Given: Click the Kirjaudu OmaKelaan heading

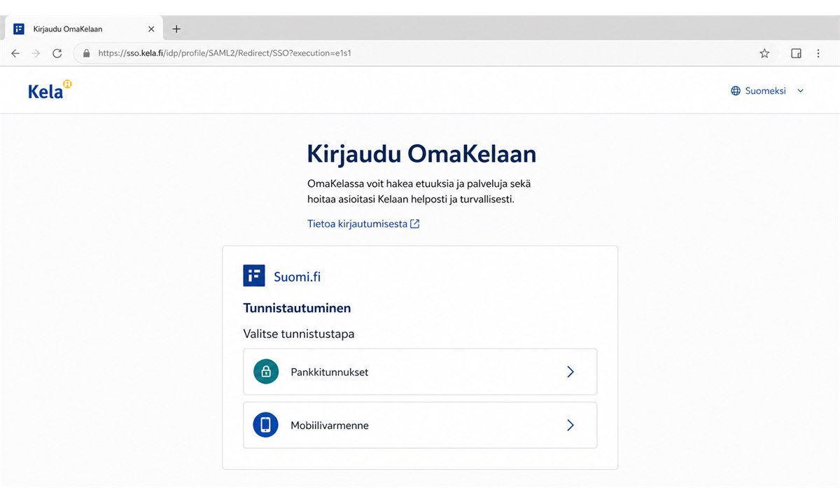Looking at the screenshot, I should (421, 154).
